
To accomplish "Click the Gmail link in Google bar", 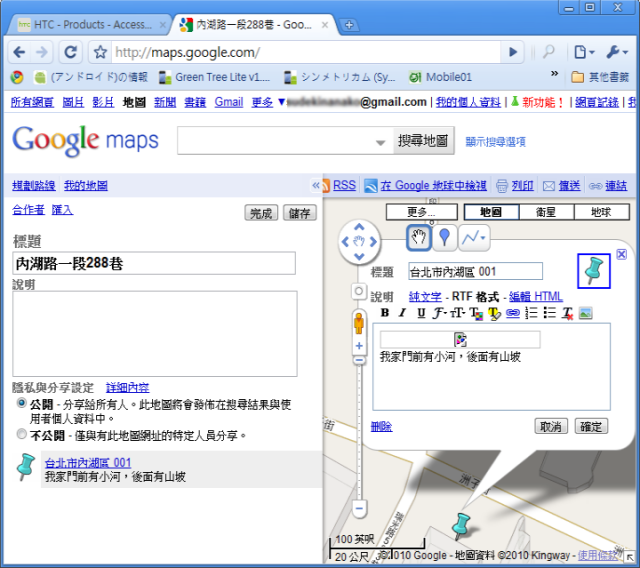I will click(x=229, y=102).
